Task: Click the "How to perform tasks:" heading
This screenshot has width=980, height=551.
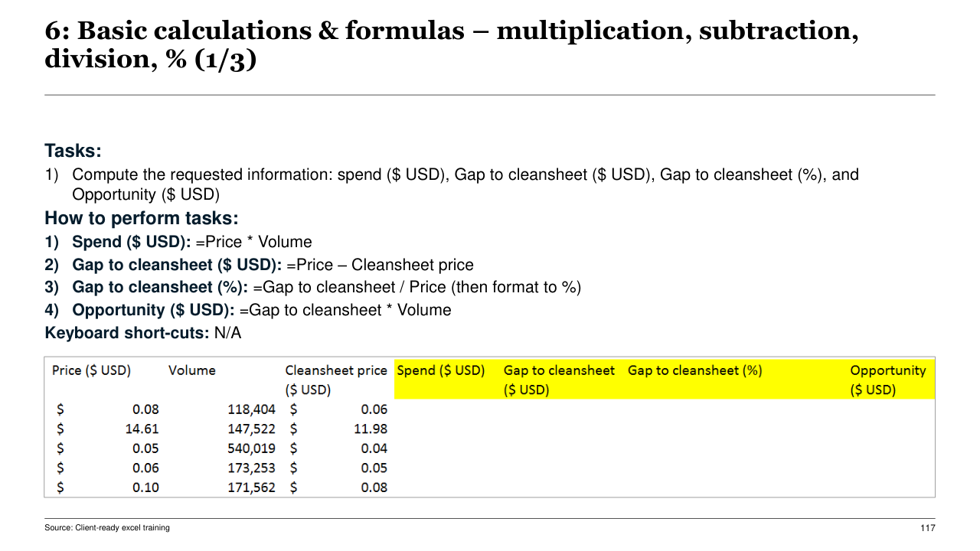Action: coord(142,218)
